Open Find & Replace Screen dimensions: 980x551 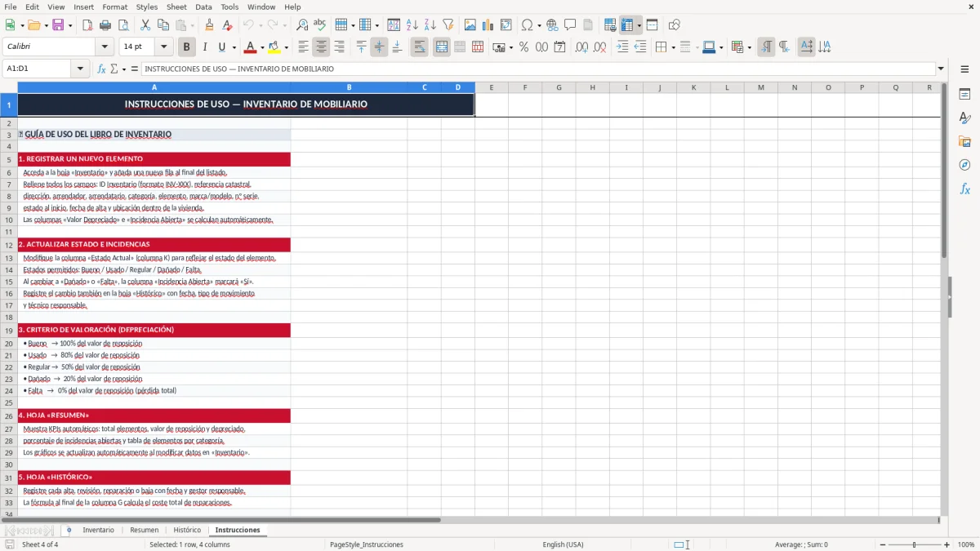(302, 25)
